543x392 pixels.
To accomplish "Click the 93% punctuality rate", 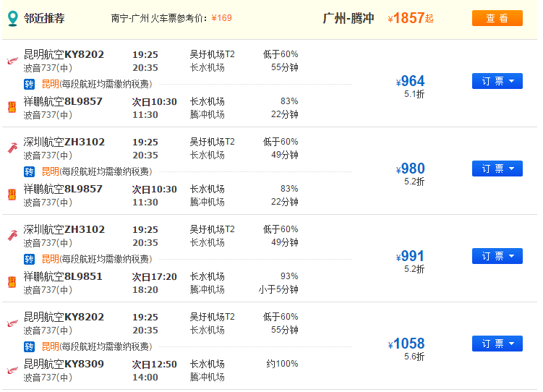I will pos(289,276).
